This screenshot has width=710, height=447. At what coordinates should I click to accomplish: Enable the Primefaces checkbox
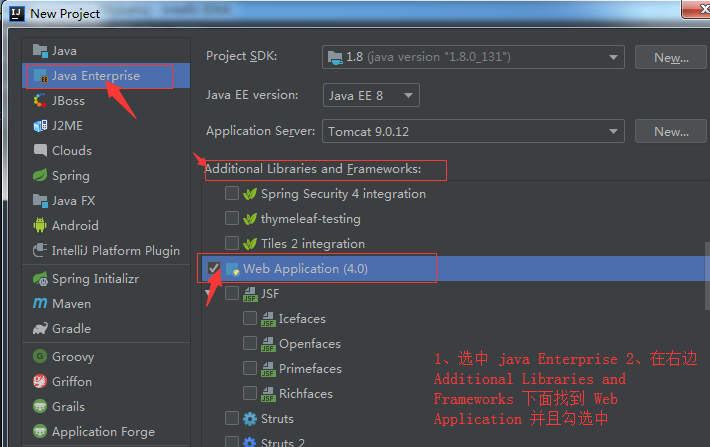pyautogui.click(x=250, y=368)
